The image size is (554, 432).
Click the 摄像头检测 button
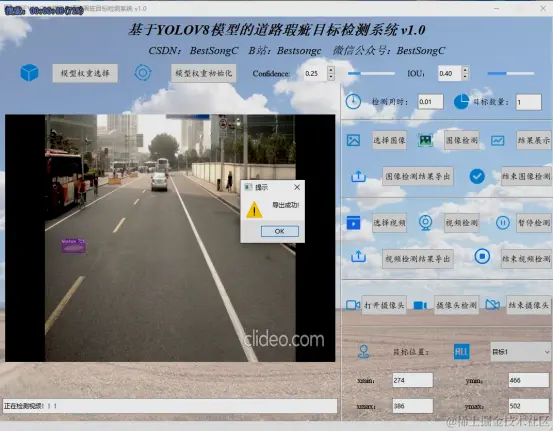click(456, 305)
